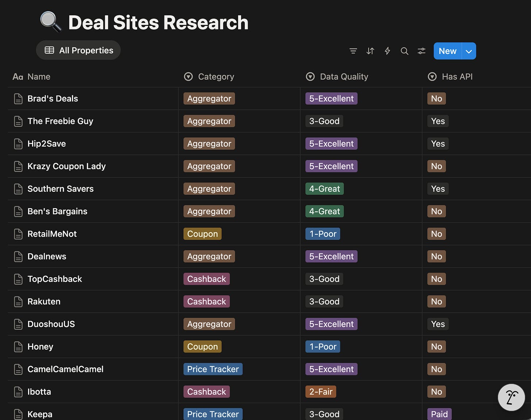
Task: Select the 3-Good tag for Rakuten
Action: click(324, 302)
